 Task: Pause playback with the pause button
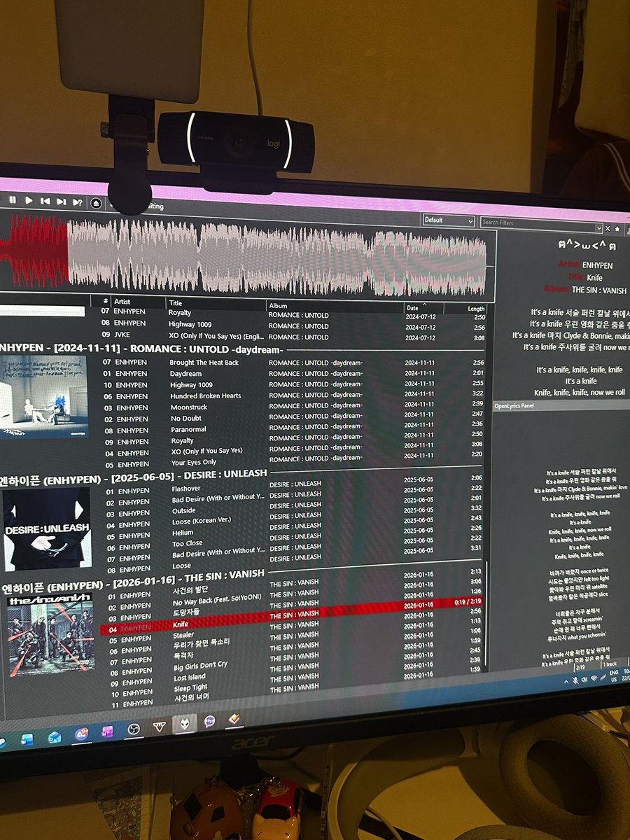tap(13, 199)
